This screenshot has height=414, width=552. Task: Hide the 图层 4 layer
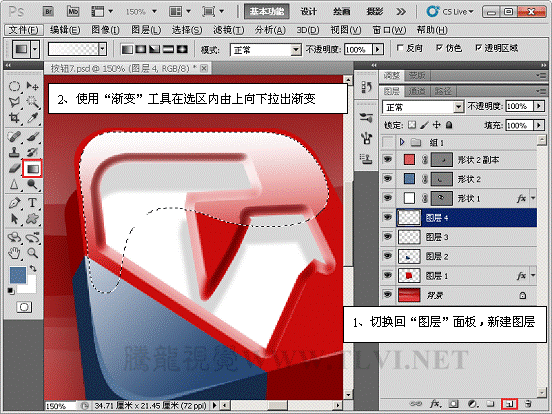tap(388, 217)
